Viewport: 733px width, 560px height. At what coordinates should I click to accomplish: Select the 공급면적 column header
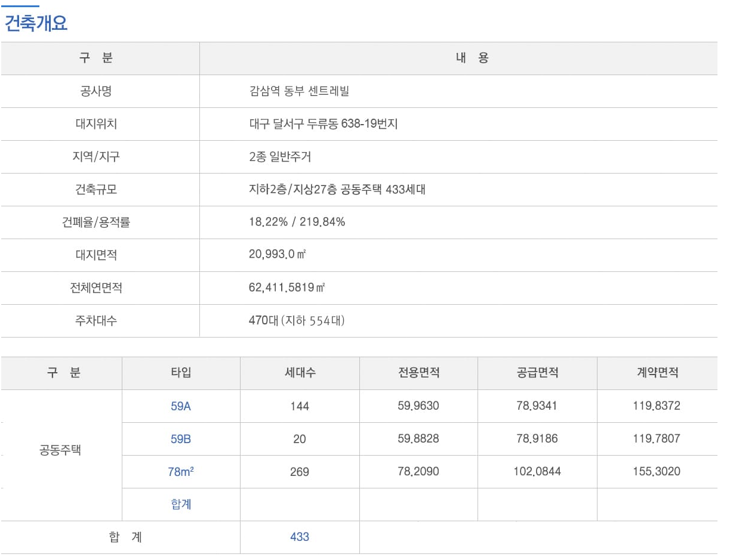coord(537,373)
